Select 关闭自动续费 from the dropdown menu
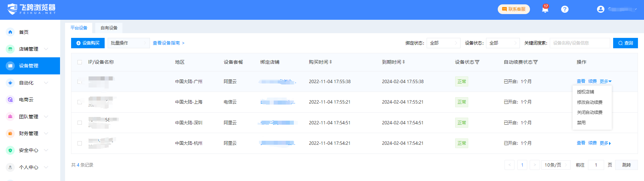This screenshot has width=644, height=181. pos(590,112)
